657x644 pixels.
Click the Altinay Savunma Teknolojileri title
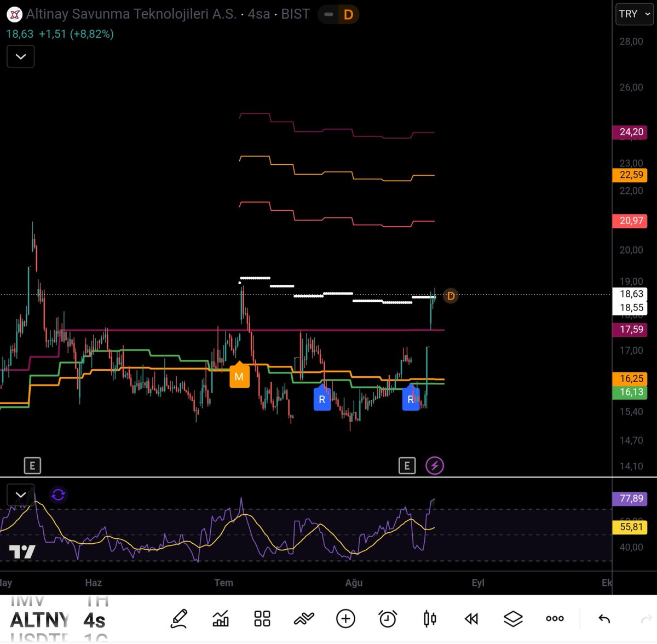point(131,14)
